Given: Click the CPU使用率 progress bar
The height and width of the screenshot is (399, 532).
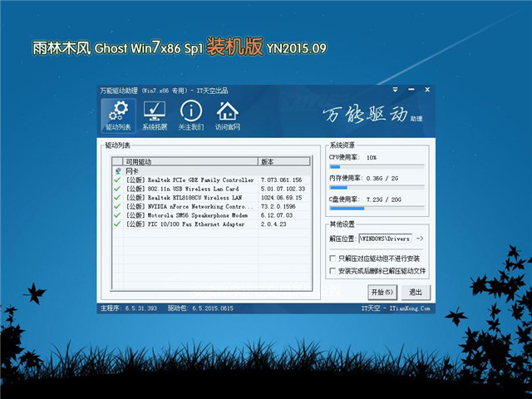Looking at the screenshot, I should click(377, 166).
